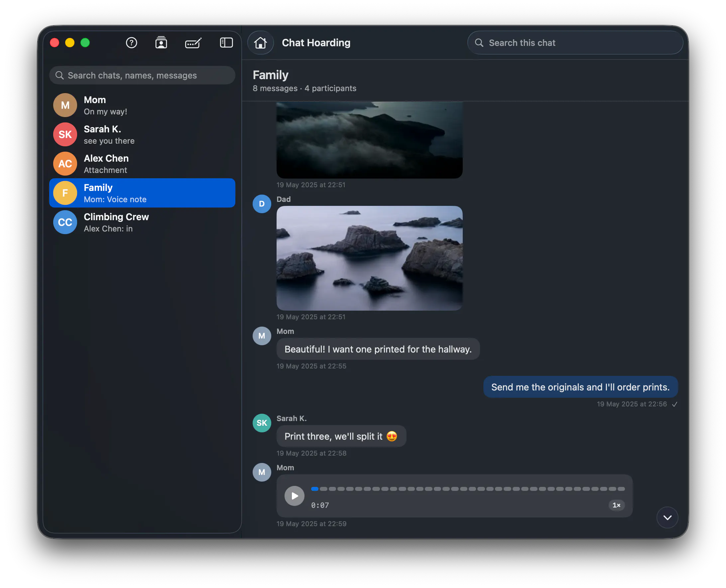
Task: Click the voice note progress waveform
Action: coord(468,489)
